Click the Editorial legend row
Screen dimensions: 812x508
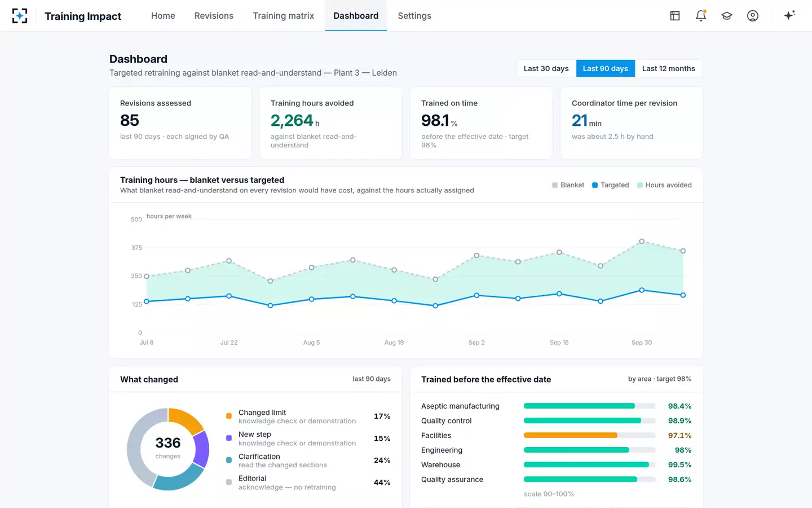[308, 483]
